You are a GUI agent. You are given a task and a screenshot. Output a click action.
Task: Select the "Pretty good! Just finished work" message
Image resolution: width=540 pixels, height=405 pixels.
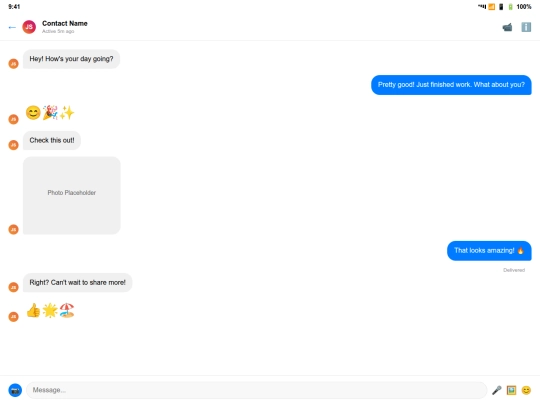click(451, 85)
